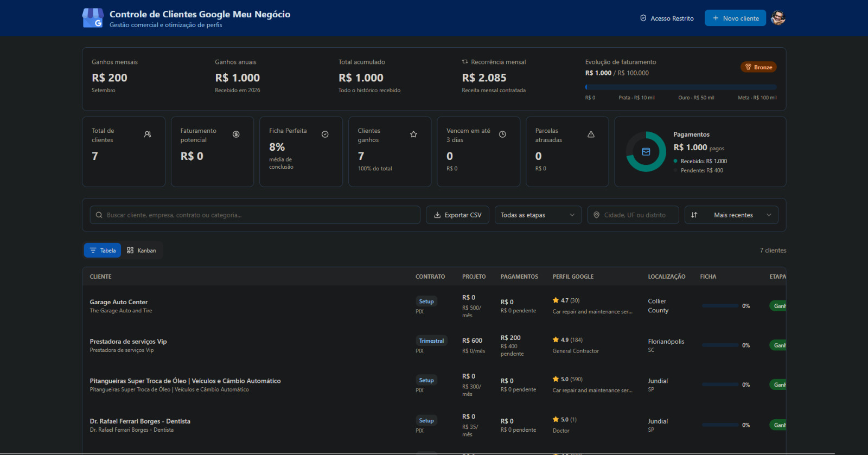This screenshot has width=868, height=455.
Task: Click the Novo cliente button
Action: (x=735, y=18)
